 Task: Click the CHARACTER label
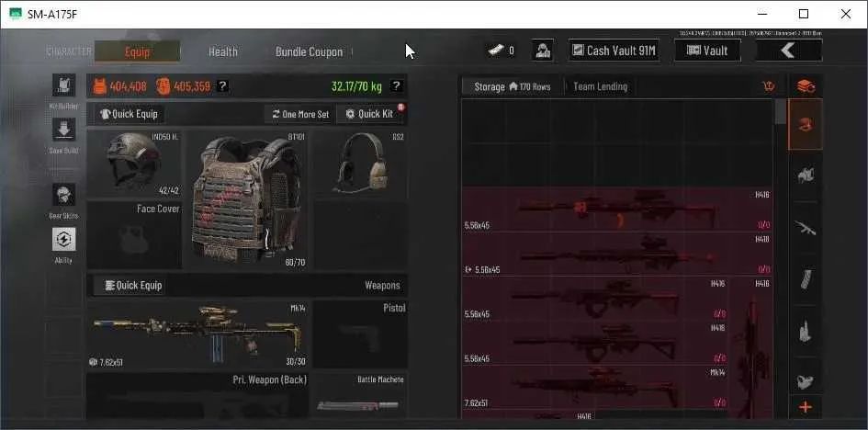tap(69, 52)
